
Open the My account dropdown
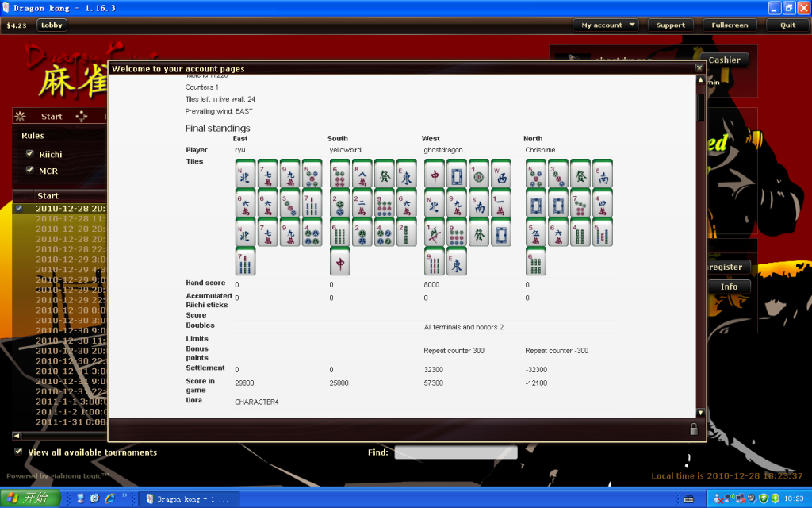click(x=606, y=25)
